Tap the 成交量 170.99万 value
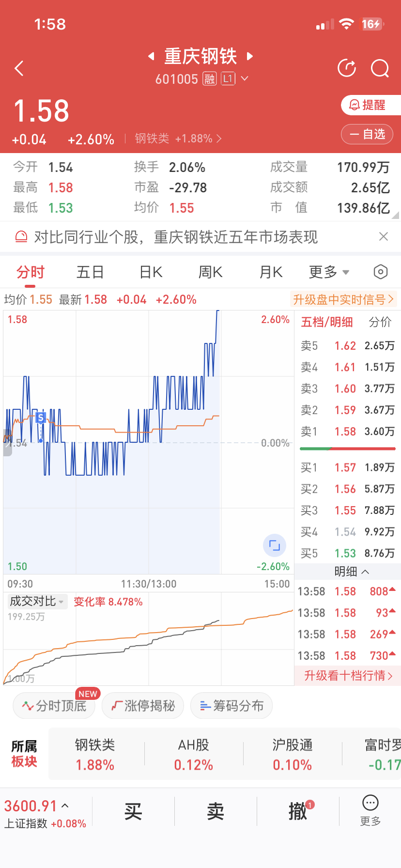401x868 pixels. pos(363,168)
